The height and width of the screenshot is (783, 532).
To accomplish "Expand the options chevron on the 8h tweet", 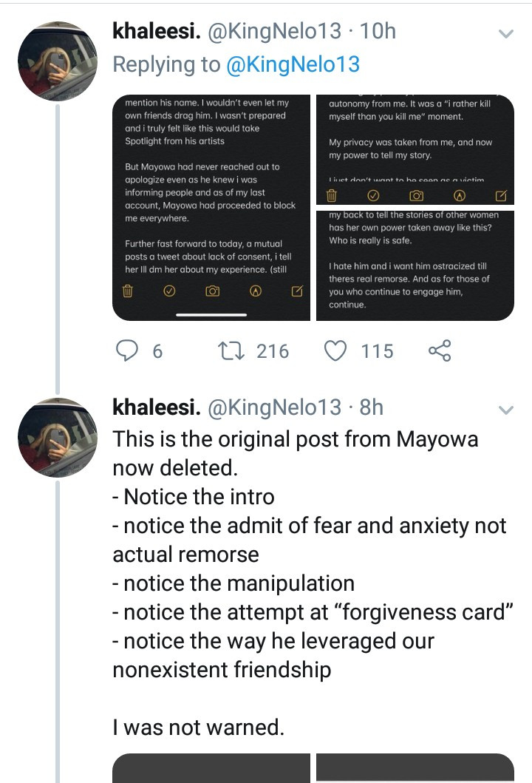I will click(x=506, y=410).
